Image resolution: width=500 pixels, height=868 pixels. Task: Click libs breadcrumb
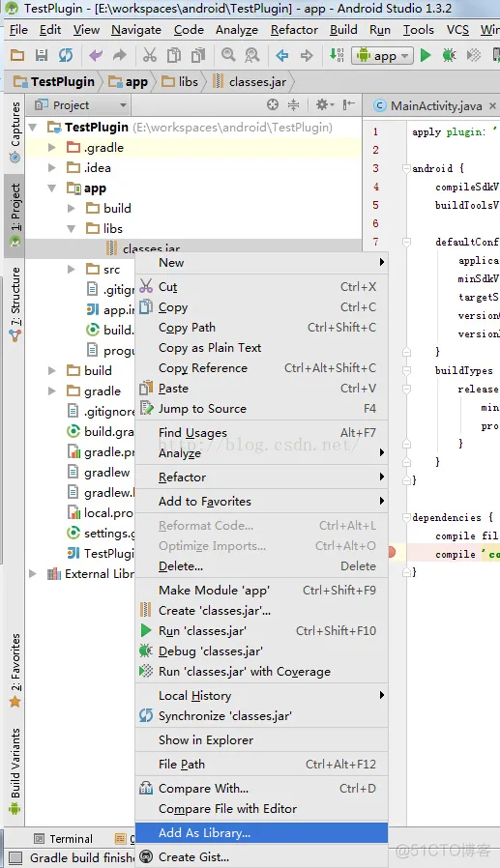coord(180,82)
